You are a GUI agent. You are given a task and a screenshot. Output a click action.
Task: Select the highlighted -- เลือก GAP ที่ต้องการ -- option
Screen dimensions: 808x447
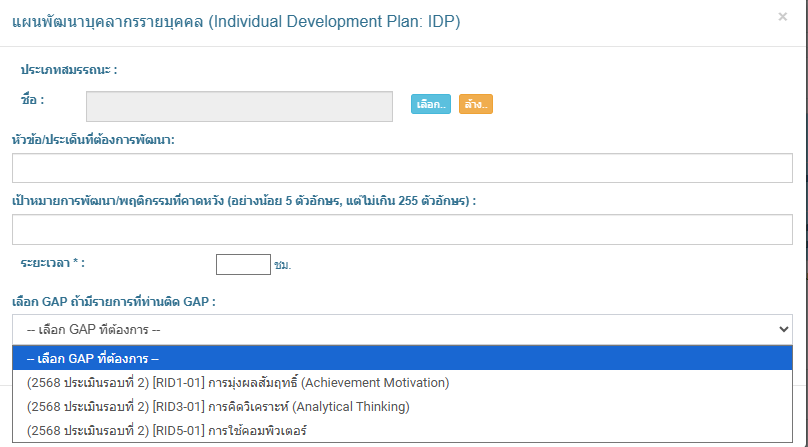point(402,358)
